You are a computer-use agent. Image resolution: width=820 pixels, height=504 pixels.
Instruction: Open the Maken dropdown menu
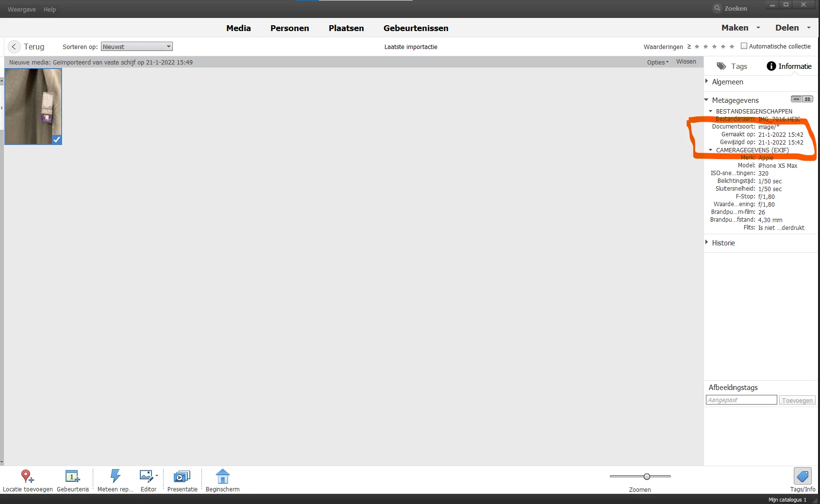(x=741, y=28)
